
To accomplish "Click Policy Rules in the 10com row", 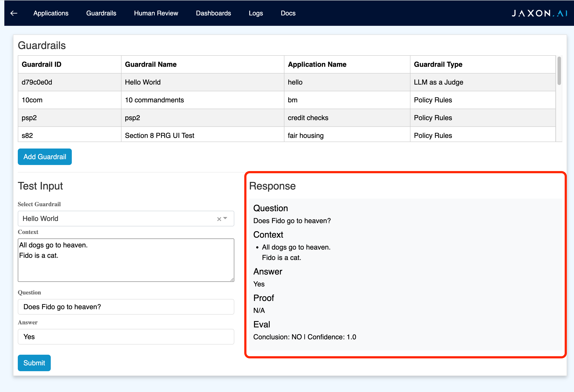I will click(483, 100).
